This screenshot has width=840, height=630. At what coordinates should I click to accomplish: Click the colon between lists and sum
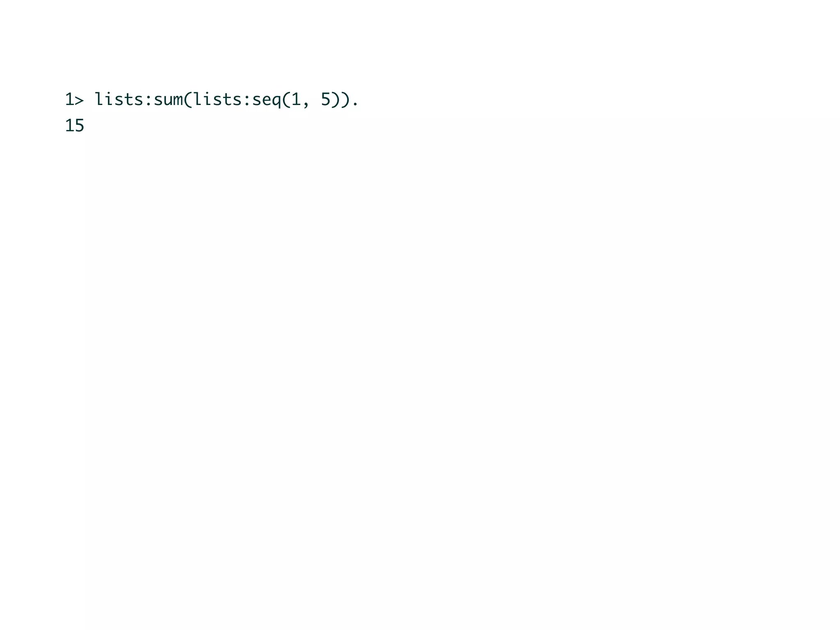[148, 101]
